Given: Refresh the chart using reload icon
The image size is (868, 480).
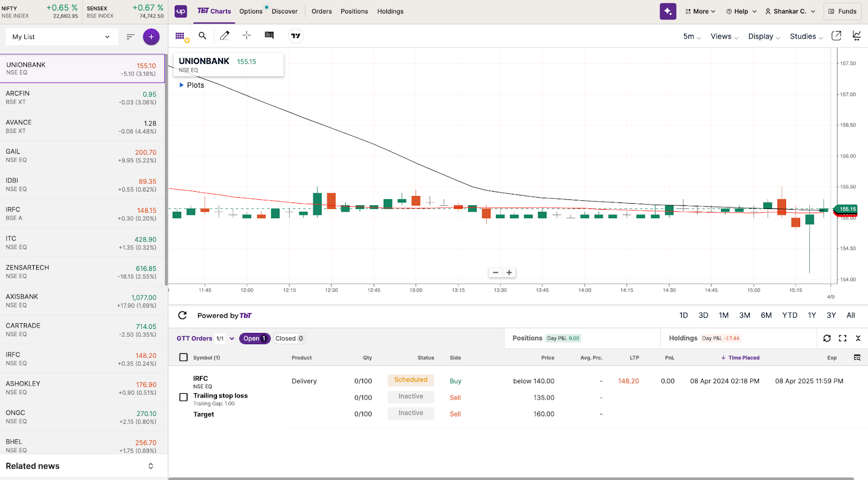Looking at the screenshot, I should [182, 315].
